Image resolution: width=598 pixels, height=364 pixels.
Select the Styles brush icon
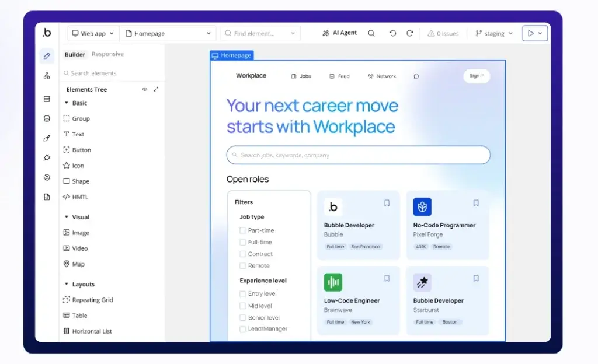point(47,138)
